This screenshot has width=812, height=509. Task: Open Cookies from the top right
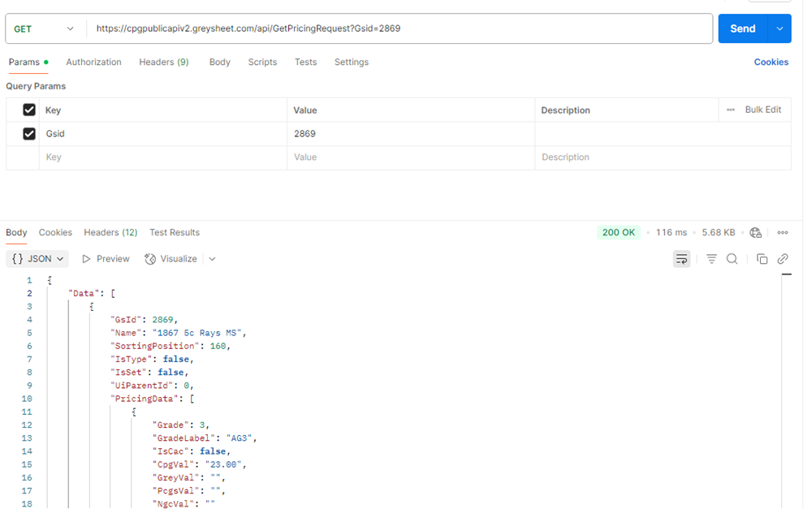(x=771, y=62)
